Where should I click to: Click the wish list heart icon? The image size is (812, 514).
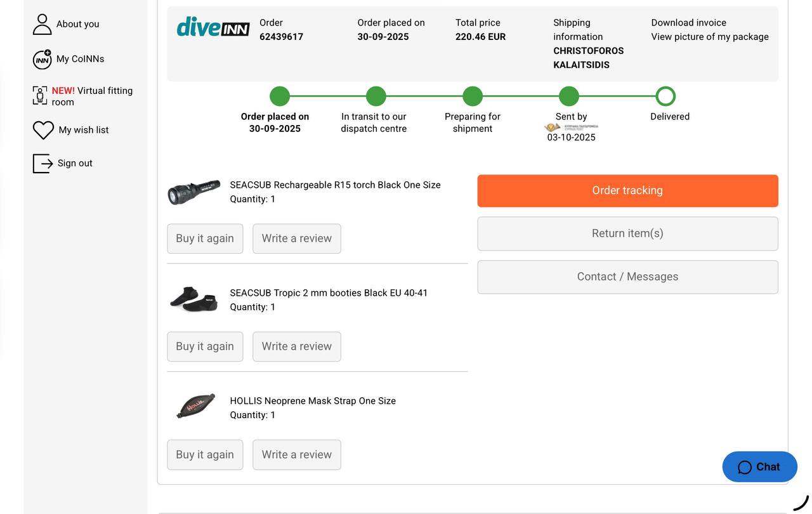coord(43,130)
